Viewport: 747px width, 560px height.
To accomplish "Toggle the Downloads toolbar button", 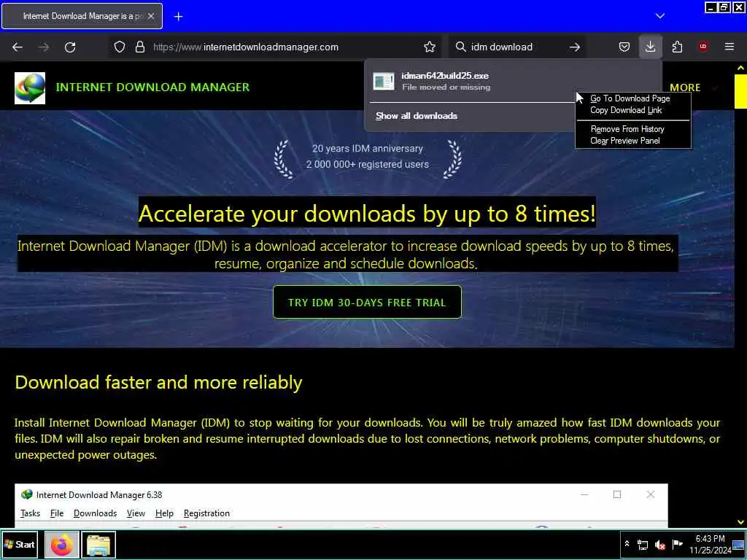I will (650, 47).
